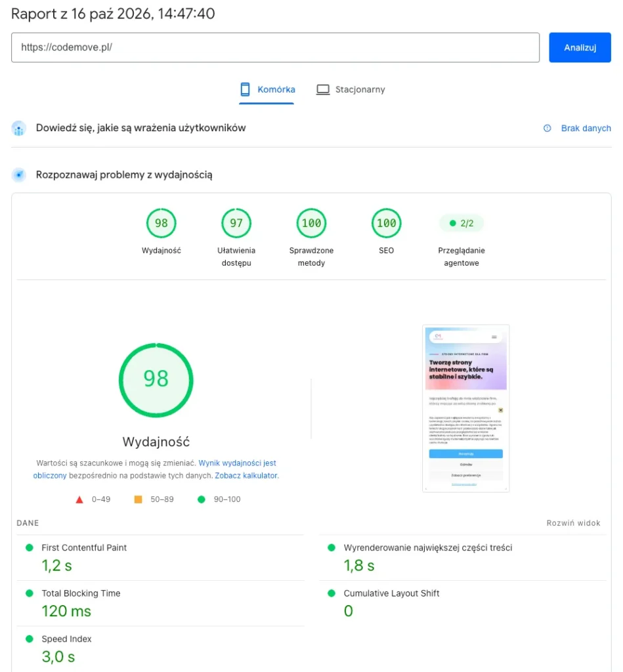Jump to the Ułatwienia dostępu 97 gauge
This screenshot has width=623, height=672.
[236, 223]
